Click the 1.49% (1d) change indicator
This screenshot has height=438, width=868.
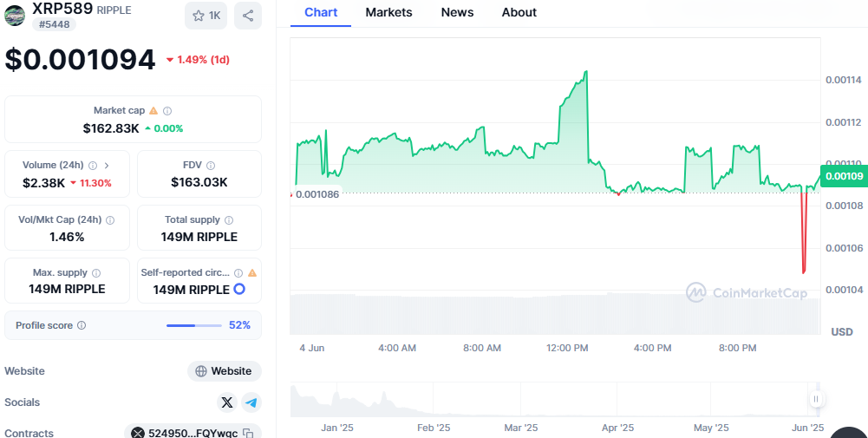pos(198,60)
